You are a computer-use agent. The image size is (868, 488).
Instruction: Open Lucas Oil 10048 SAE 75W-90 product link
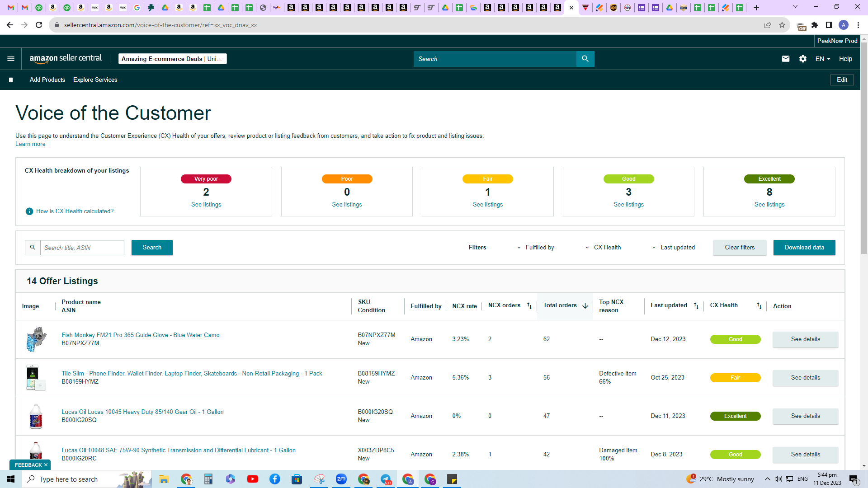pos(179,450)
